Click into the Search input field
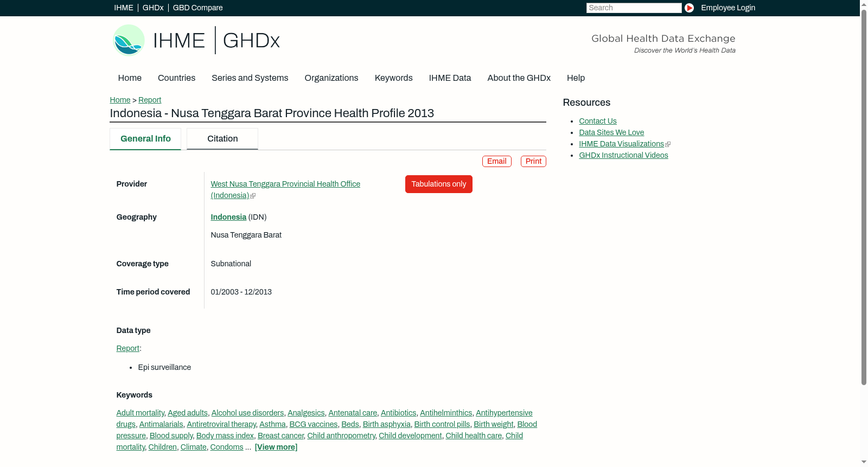Image resolution: width=868 pixels, height=467 pixels. point(634,8)
